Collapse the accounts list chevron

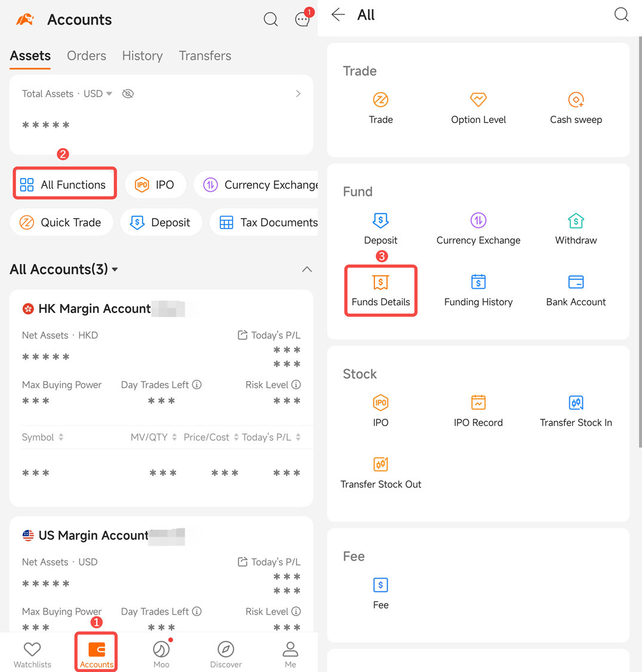(x=307, y=269)
